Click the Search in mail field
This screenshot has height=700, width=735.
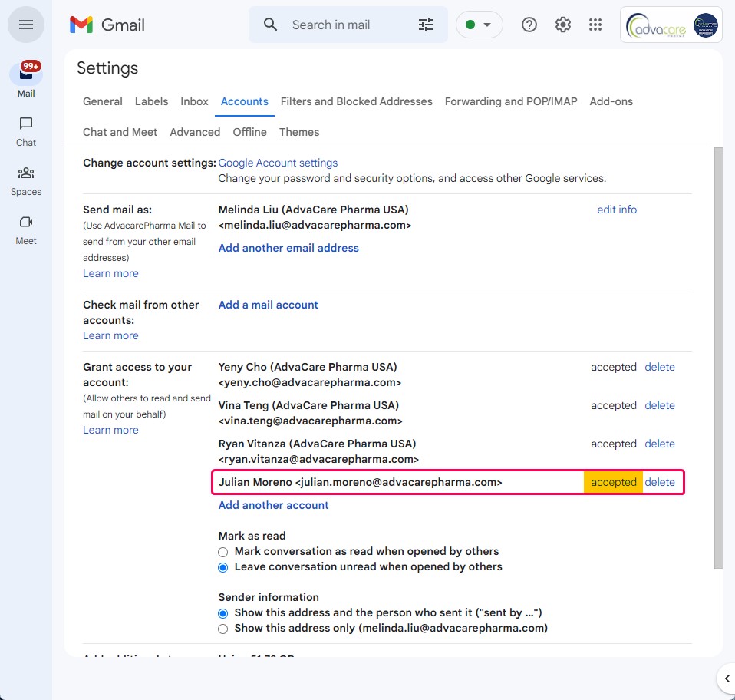click(347, 25)
